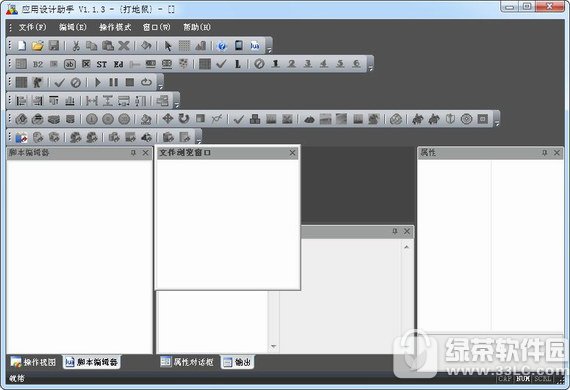
Task: Open the 帮助(H) menu
Action: (x=197, y=27)
